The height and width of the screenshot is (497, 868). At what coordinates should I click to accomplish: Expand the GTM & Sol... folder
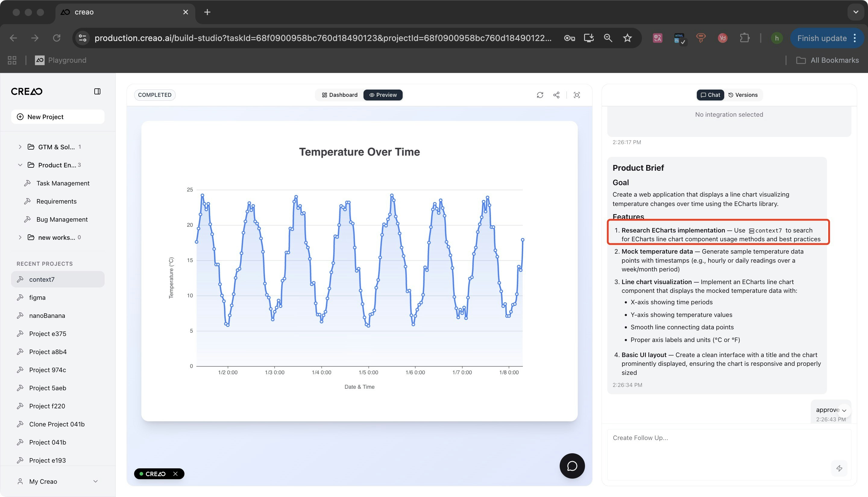coord(20,147)
